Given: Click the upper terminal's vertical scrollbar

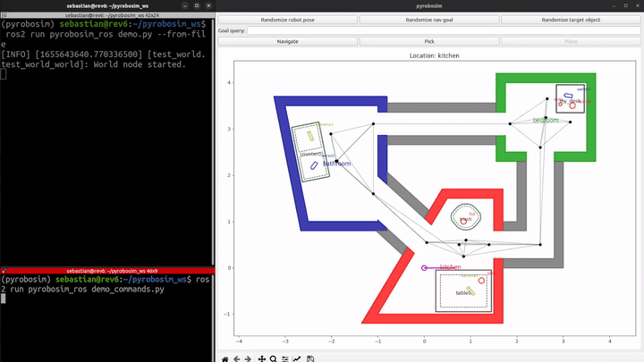Looking at the screenshot, I should tap(213, 141).
